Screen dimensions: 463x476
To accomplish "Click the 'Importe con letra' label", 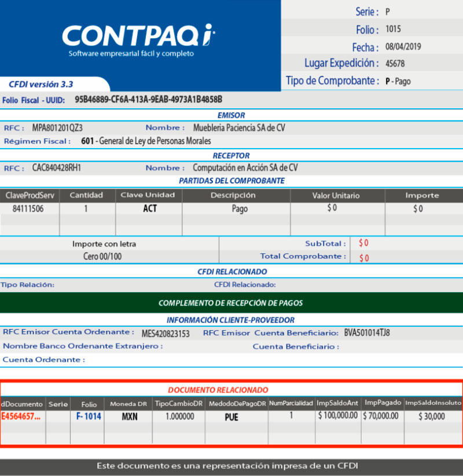I will pyautogui.click(x=104, y=244).
